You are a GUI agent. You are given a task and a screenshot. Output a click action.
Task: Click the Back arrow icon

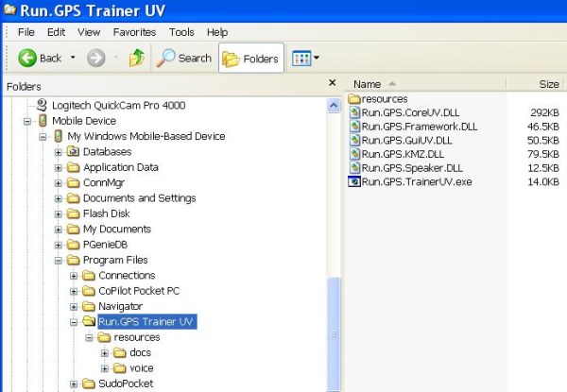pos(27,59)
